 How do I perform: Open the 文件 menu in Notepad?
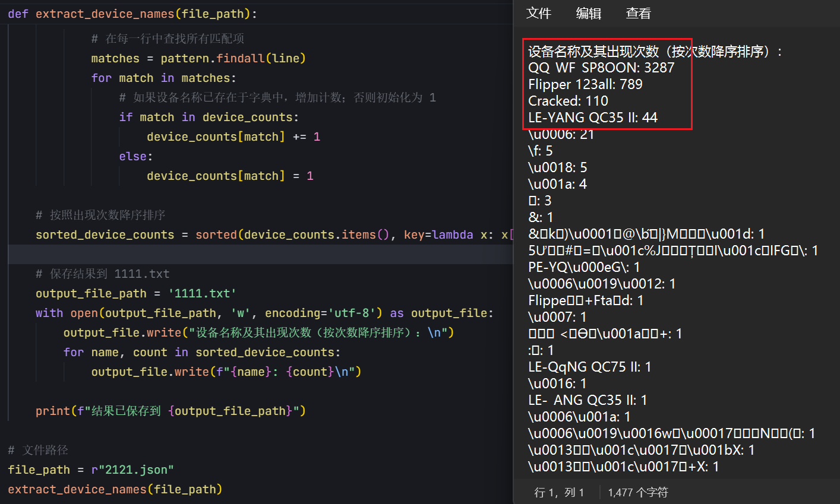click(x=539, y=13)
